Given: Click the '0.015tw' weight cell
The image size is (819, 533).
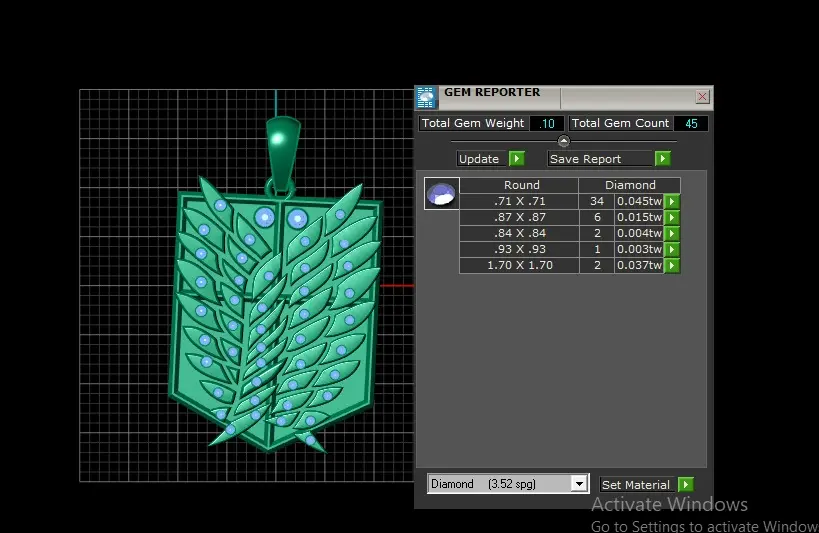Looking at the screenshot, I should 639,217.
